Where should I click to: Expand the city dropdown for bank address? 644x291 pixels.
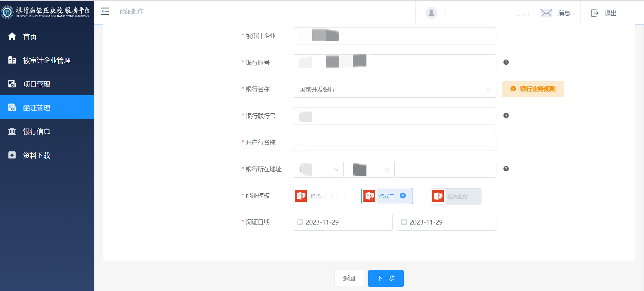click(369, 169)
